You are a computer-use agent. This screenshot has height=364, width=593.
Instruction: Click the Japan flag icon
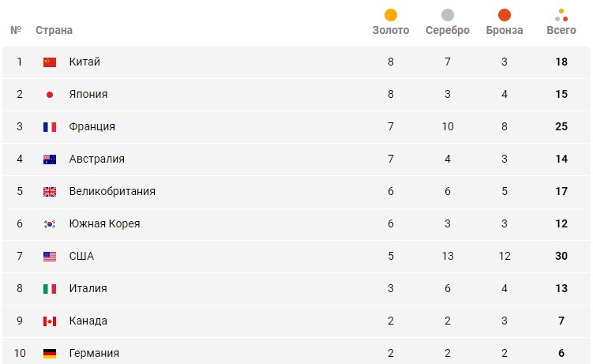pyautogui.click(x=50, y=95)
